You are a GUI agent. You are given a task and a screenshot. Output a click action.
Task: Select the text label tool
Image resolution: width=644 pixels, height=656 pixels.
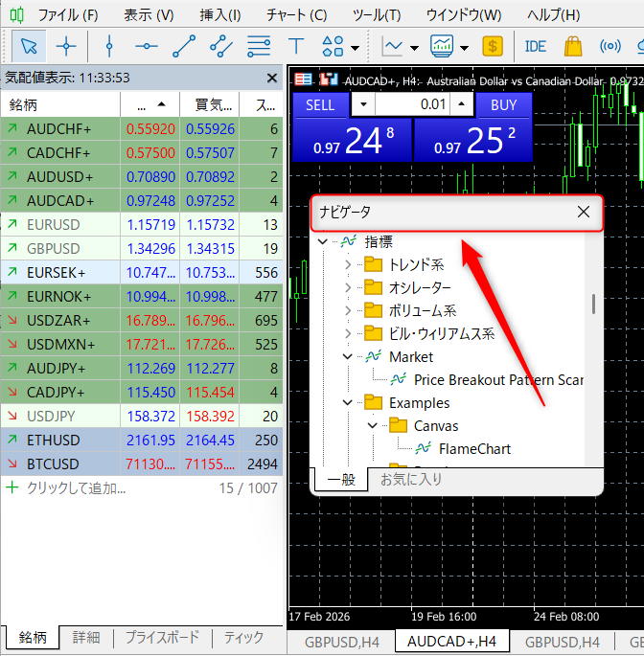[297, 45]
